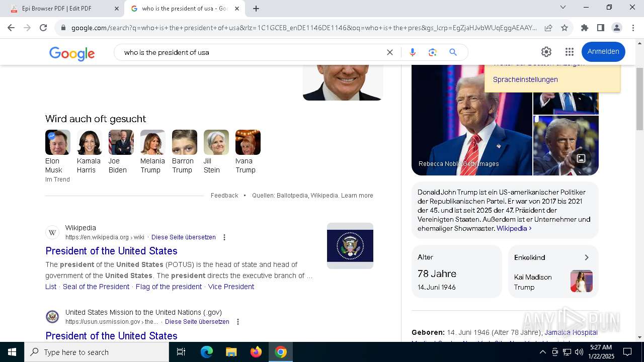Show hidden system tray icons
This screenshot has width=644, height=362.
click(x=542, y=352)
